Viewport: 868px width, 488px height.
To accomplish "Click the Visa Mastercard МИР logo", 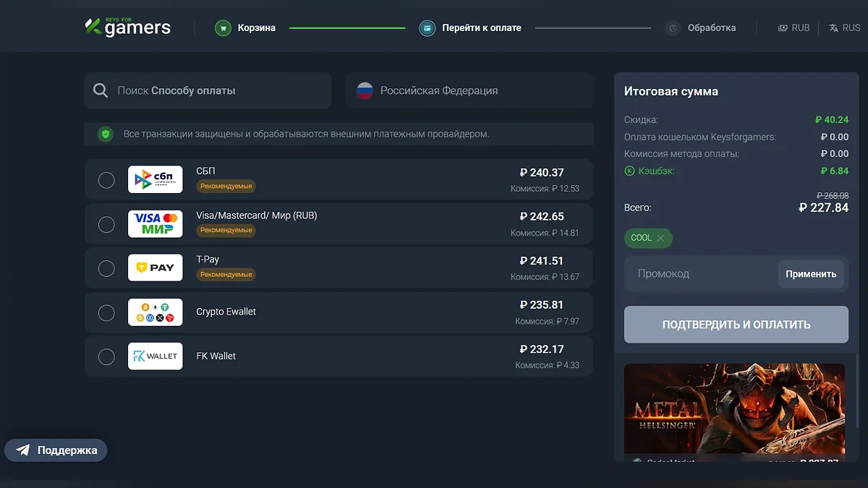I will 156,224.
